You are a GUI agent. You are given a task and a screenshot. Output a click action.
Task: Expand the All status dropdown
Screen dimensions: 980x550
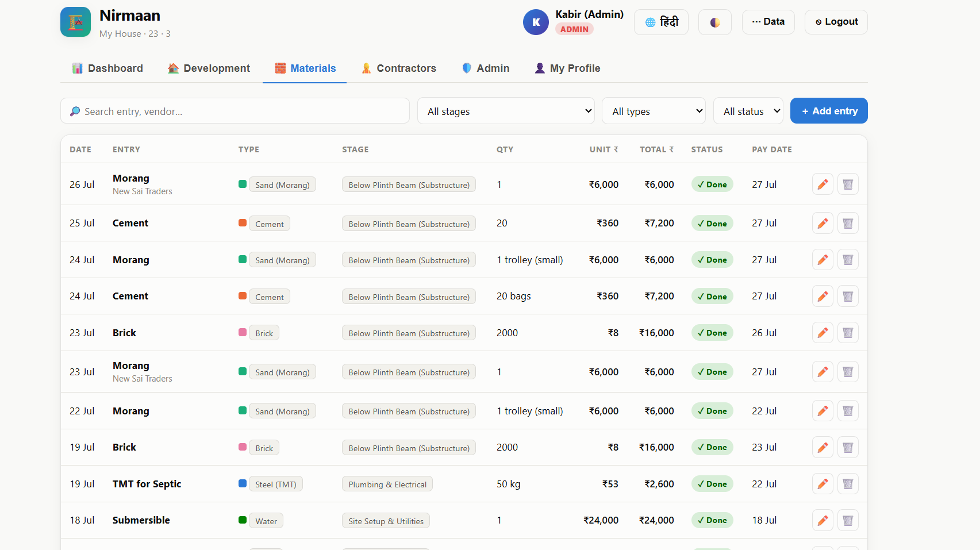(748, 111)
